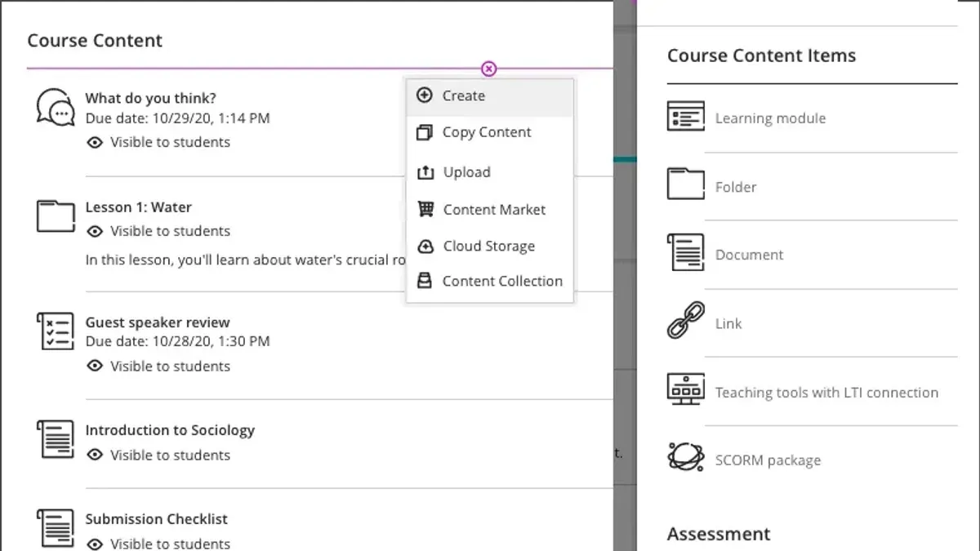This screenshot has height=551, width=980.
Task: Click the Lesson 1 water description text
Action: (246, 260)
